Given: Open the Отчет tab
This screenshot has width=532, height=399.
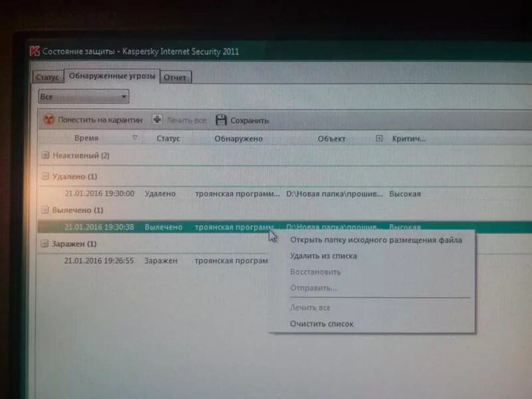Looking at the screenshot, I should click(175, 77).
